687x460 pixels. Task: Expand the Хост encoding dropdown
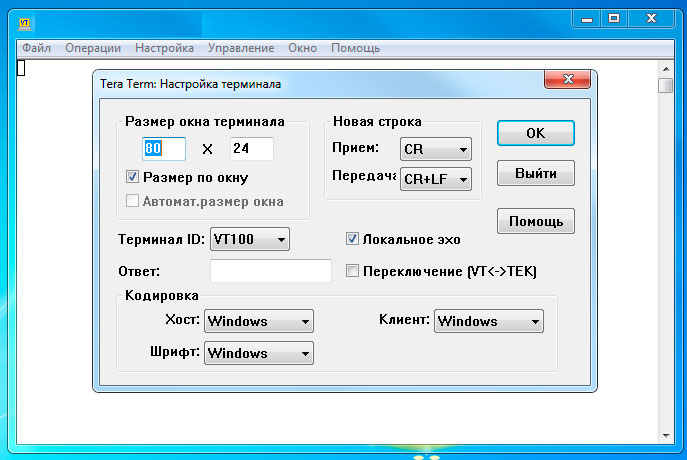(x=259, y=321)
